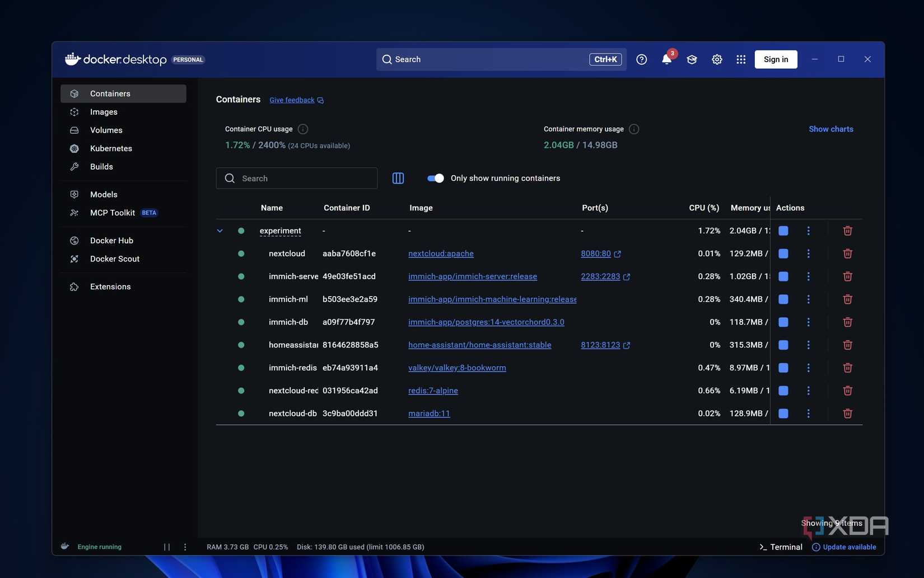Click the top Search bar
Screen dimensions: 924x578
(501, 59)
